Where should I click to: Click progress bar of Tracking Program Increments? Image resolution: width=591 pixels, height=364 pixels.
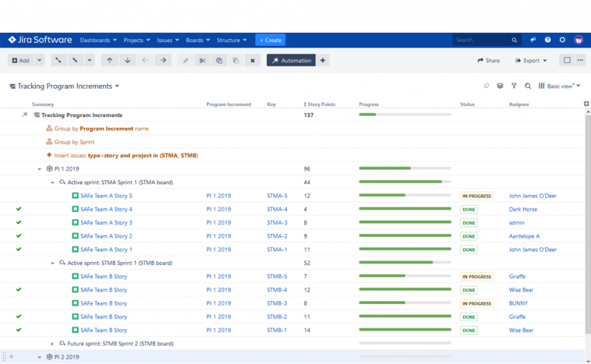pyautogui.click(x=405, y=114)
